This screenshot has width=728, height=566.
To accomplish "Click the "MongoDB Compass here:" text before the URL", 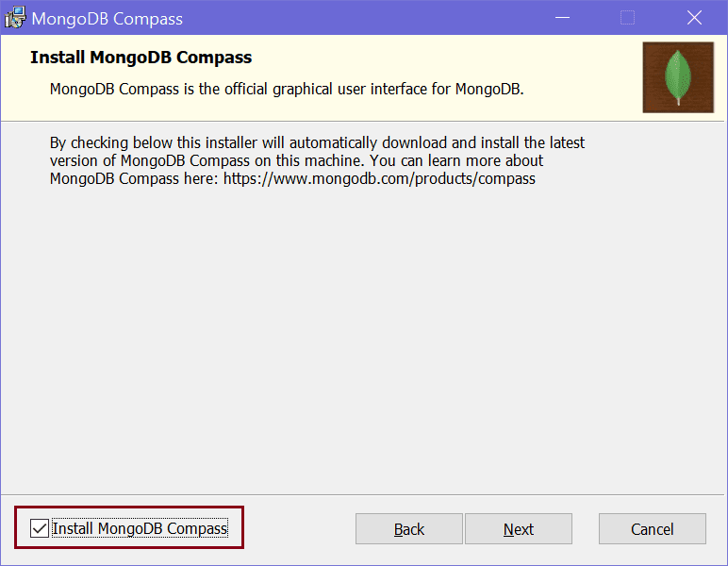I will coord(134,178).
